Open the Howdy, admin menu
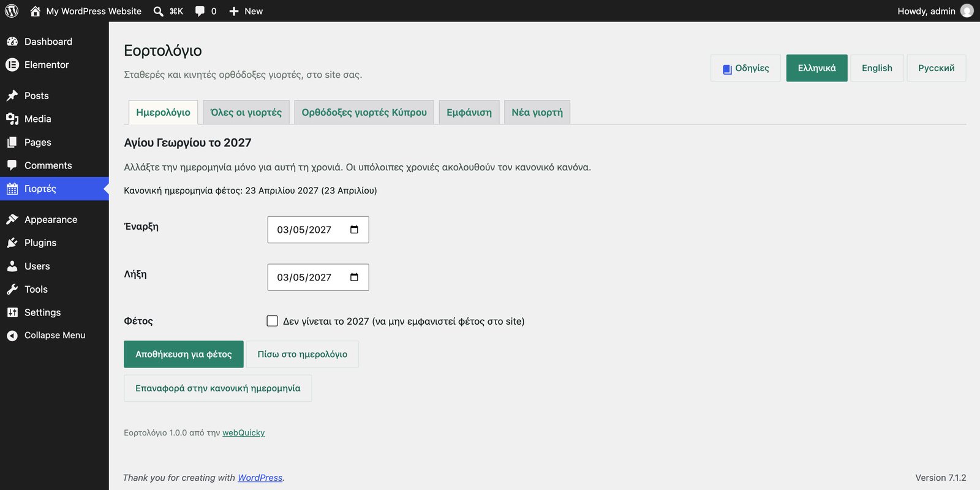 coord(935,11)
